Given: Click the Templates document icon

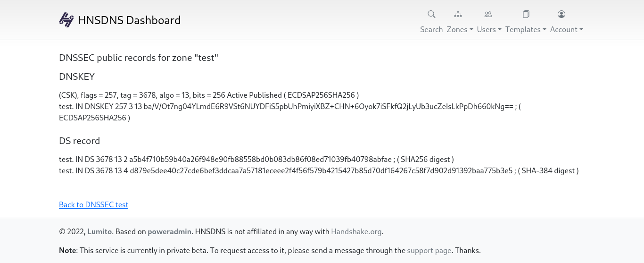Looking at the screenshot, I should pos(526,14).
